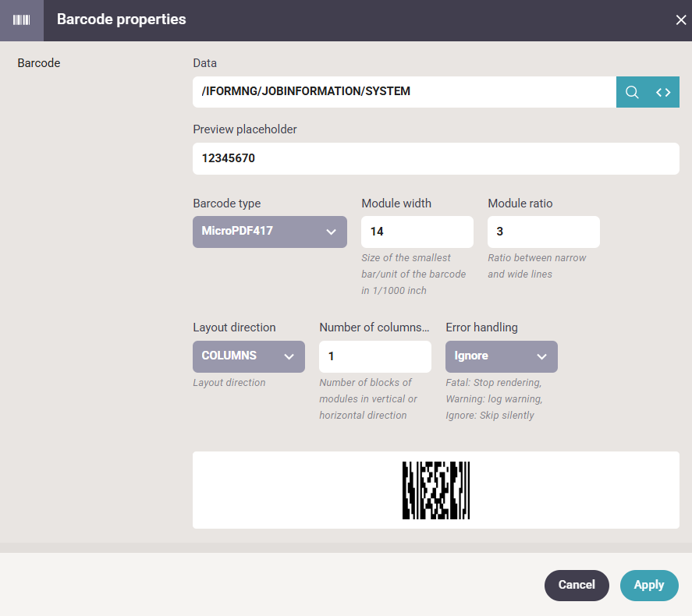Select the Barcode section in sidebar

39,63
